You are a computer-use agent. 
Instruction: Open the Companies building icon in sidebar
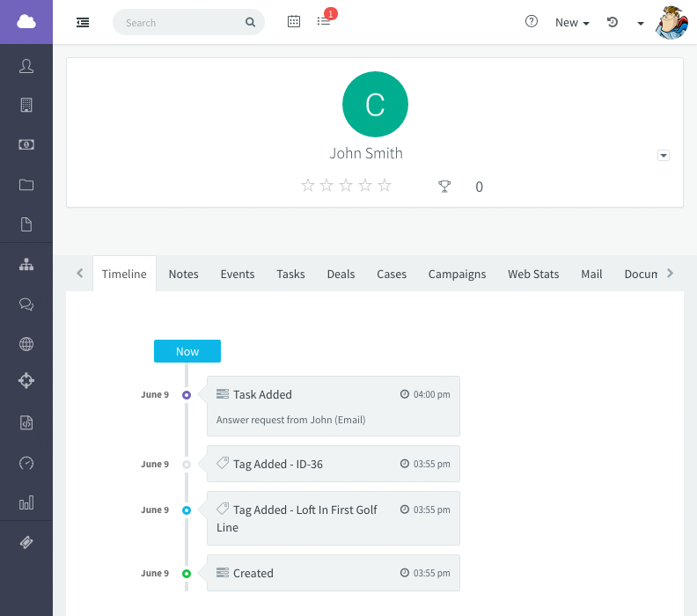(26, 106)
